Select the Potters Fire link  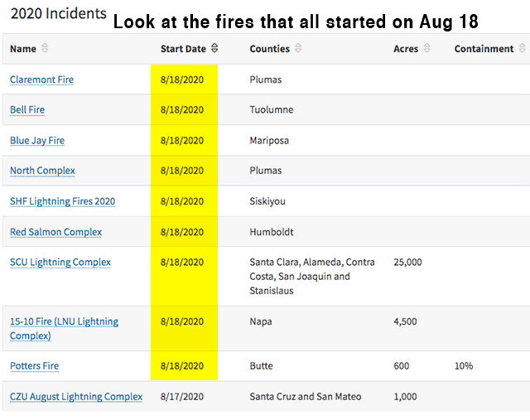[34, 365]
